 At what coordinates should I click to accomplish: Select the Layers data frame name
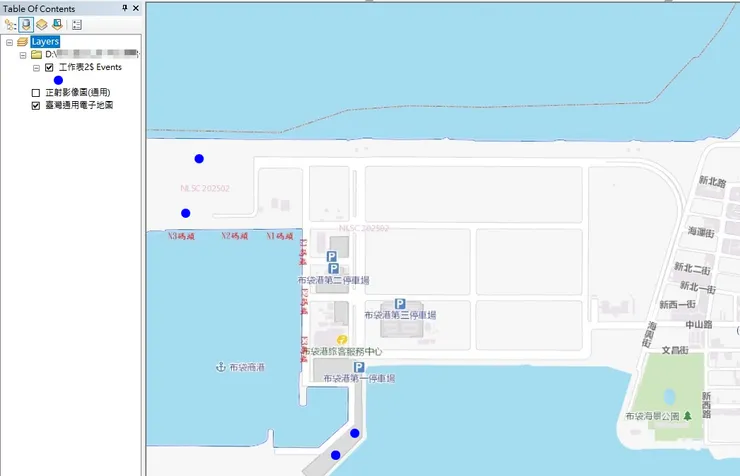click(x=45, y=42)
